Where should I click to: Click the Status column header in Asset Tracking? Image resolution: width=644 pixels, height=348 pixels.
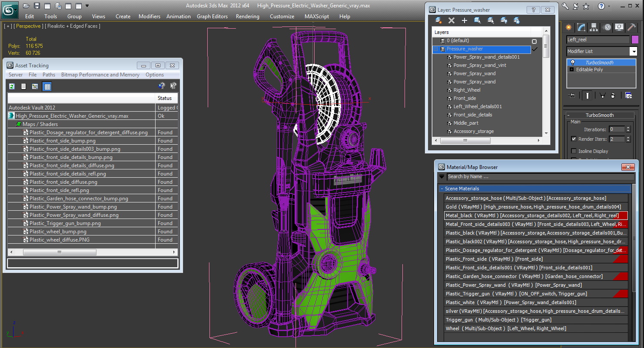pyautogui.click(x=167, y=98)
